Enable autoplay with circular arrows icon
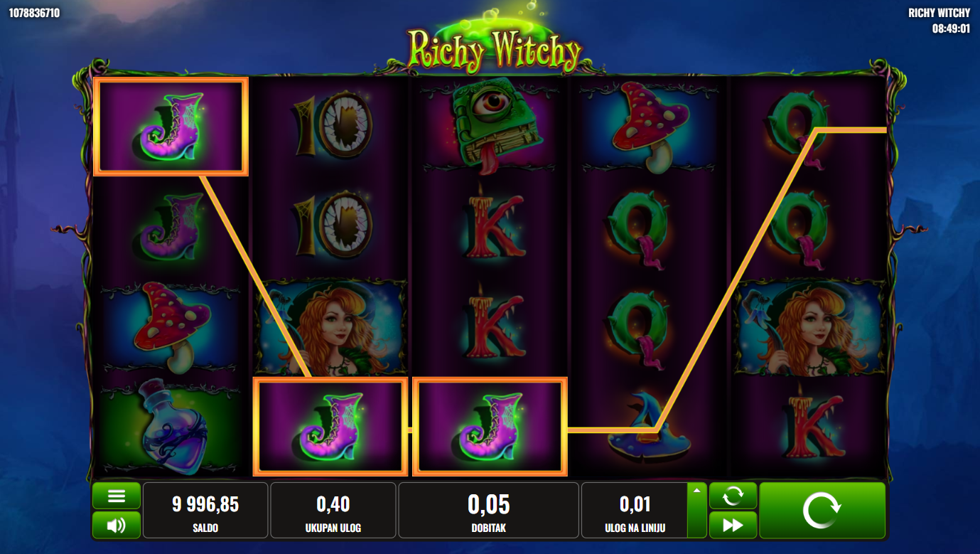This screenshot has width=980, height=554. [x=733, y=496]
